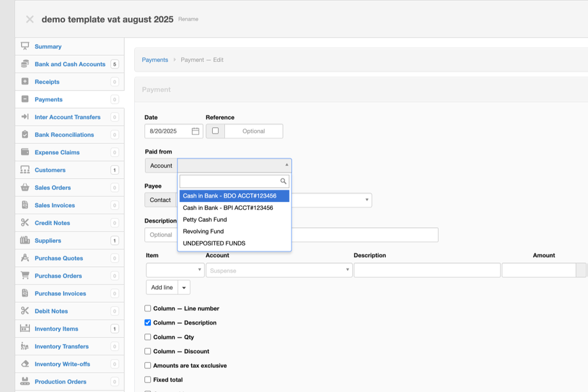Click the Reference optional input field
The width and height of the screenshot is (588, 392).
(x=253, y=131)
